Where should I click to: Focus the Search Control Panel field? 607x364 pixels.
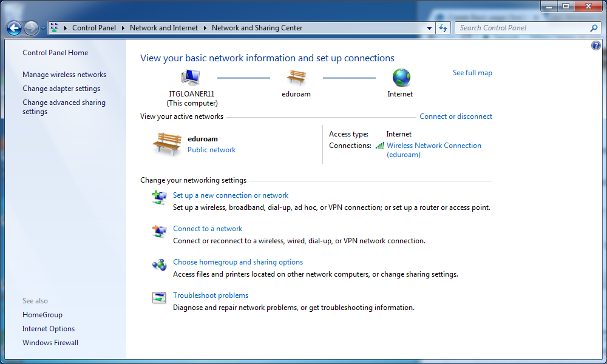(x=522, y=28)
